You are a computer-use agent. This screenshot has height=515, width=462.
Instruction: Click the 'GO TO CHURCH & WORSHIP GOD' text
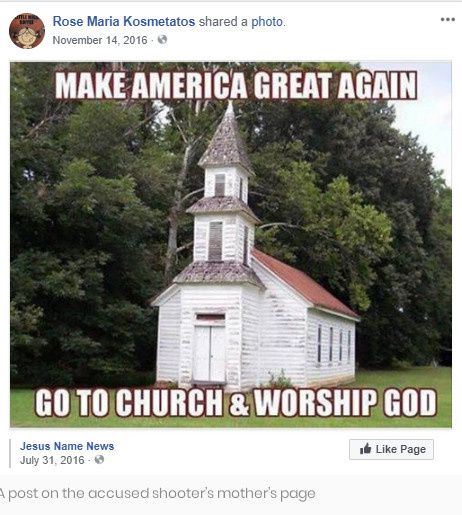coord(236,402)
